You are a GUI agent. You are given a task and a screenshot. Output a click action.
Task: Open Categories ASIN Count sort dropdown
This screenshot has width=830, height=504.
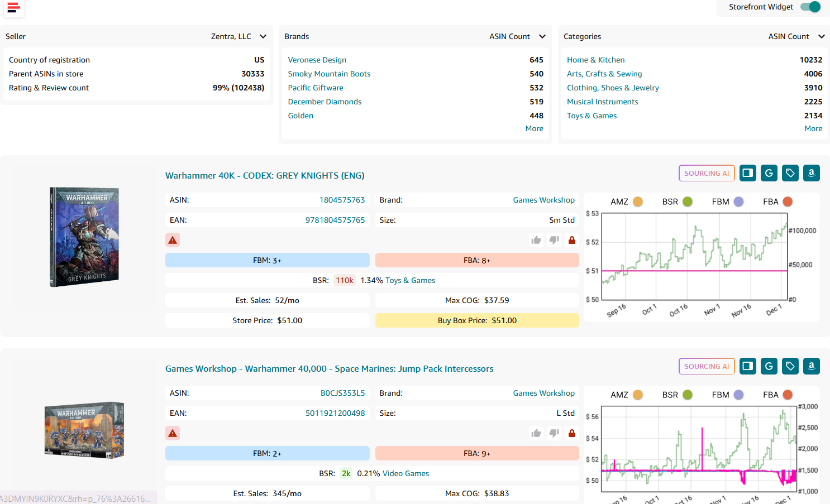tap(821, 36)
